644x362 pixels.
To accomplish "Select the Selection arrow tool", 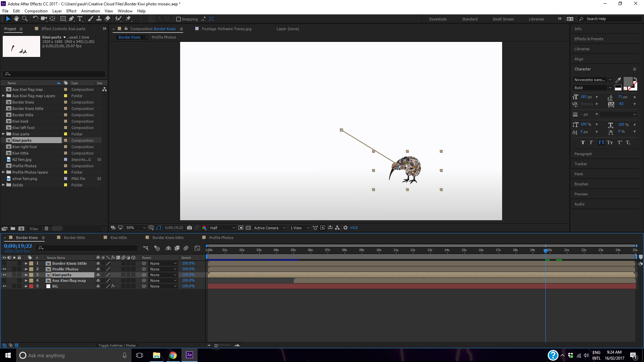I will tap(8, 19).
